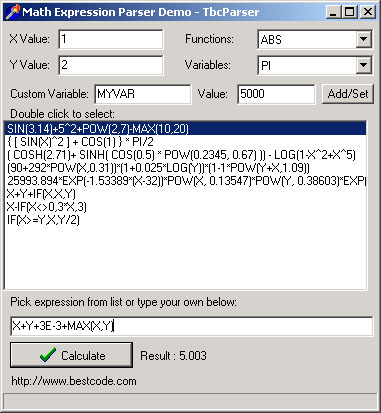Screen dimensions: 381x413
Task: Click the Value field containing 5000
Action: [276, 94]
